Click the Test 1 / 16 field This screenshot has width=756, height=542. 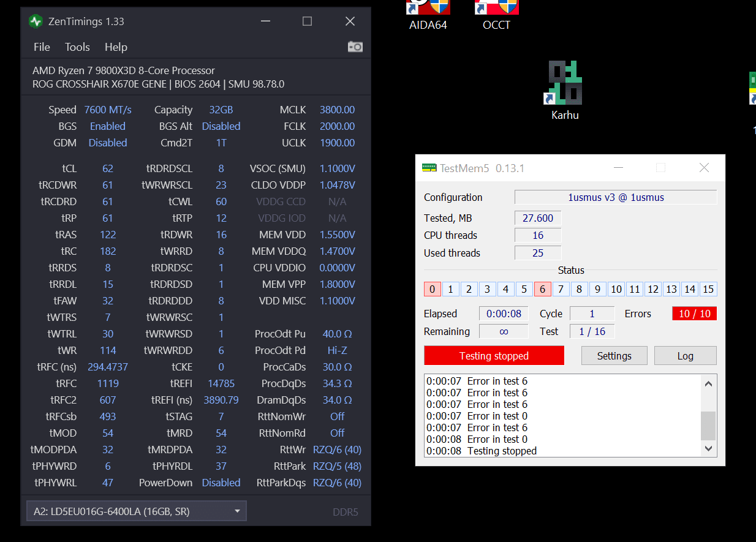592,331
